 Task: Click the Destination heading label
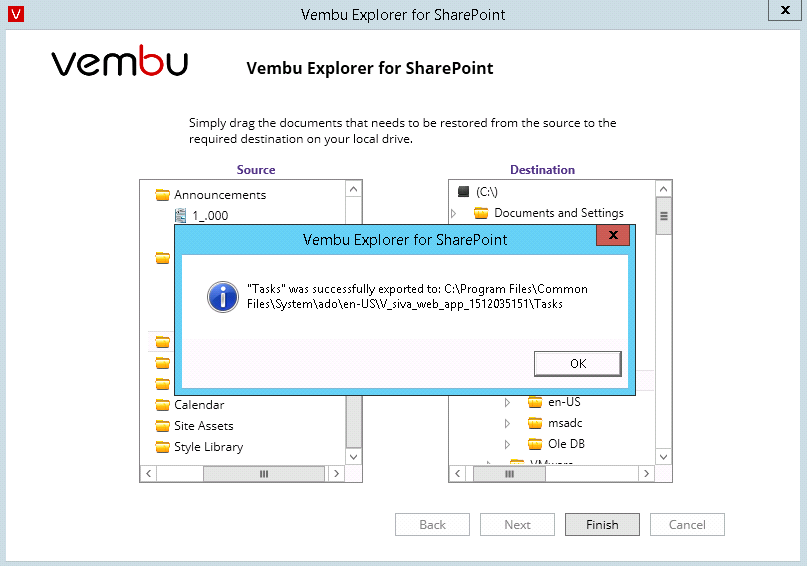pyautogui.click(x=542, y=170)
